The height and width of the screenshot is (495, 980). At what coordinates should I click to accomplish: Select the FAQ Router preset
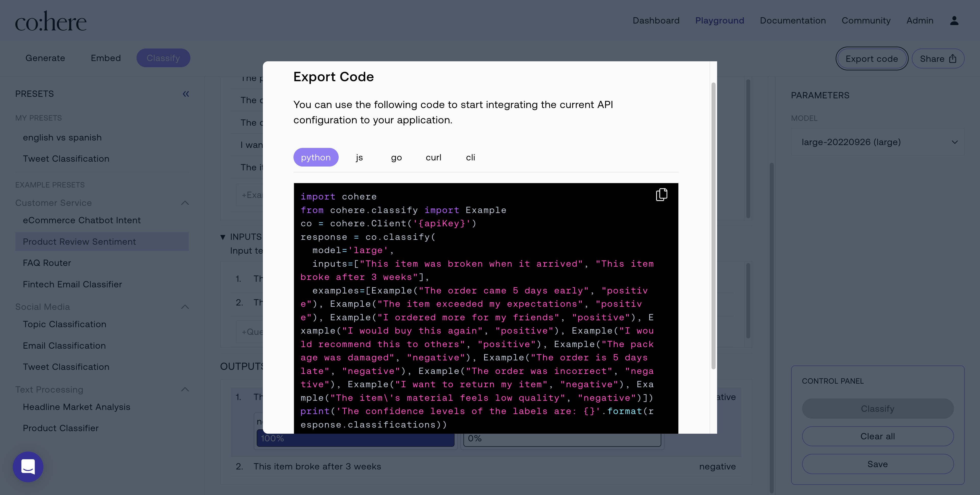tap(47, 263)
